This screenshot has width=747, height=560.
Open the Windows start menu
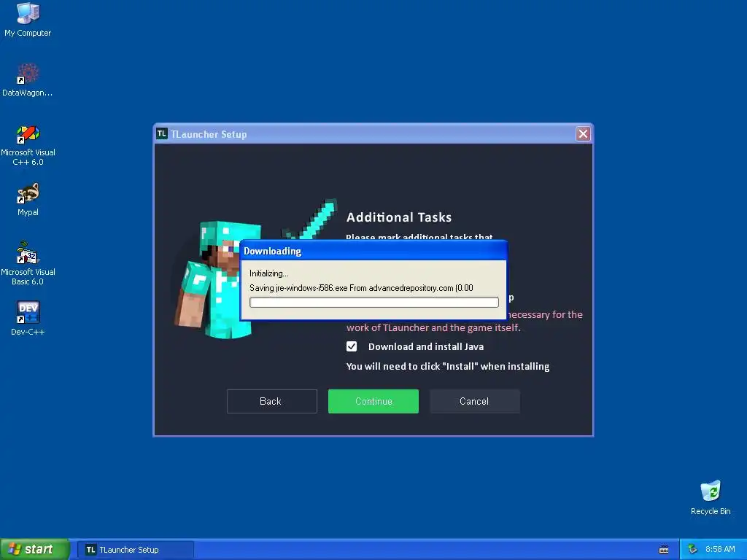pos(35,549)
